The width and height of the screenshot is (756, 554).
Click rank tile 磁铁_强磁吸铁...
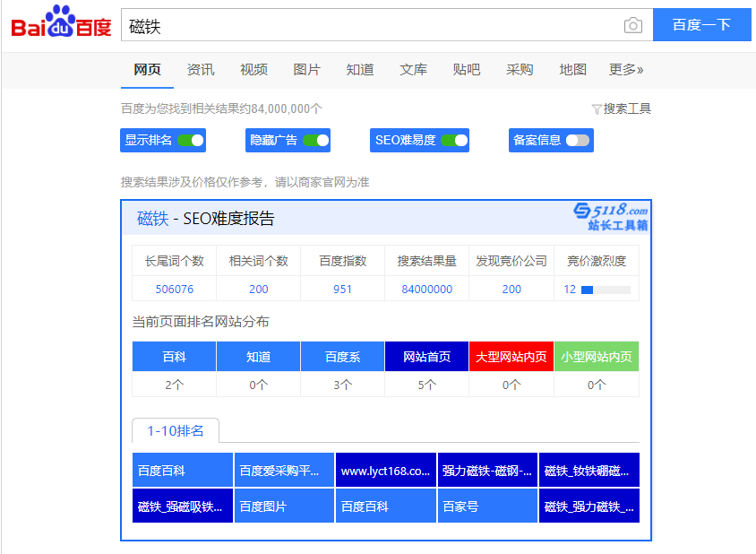point(183,506)
